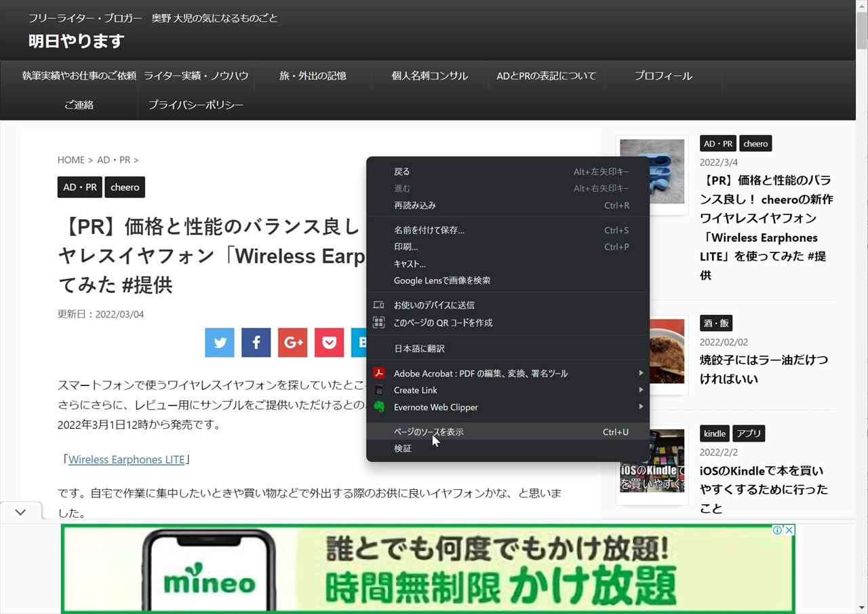The width and height of the screenshot is (868, 614).
Task: Open 個人名刺コンサル nav item
Action: tap(430, 75)
